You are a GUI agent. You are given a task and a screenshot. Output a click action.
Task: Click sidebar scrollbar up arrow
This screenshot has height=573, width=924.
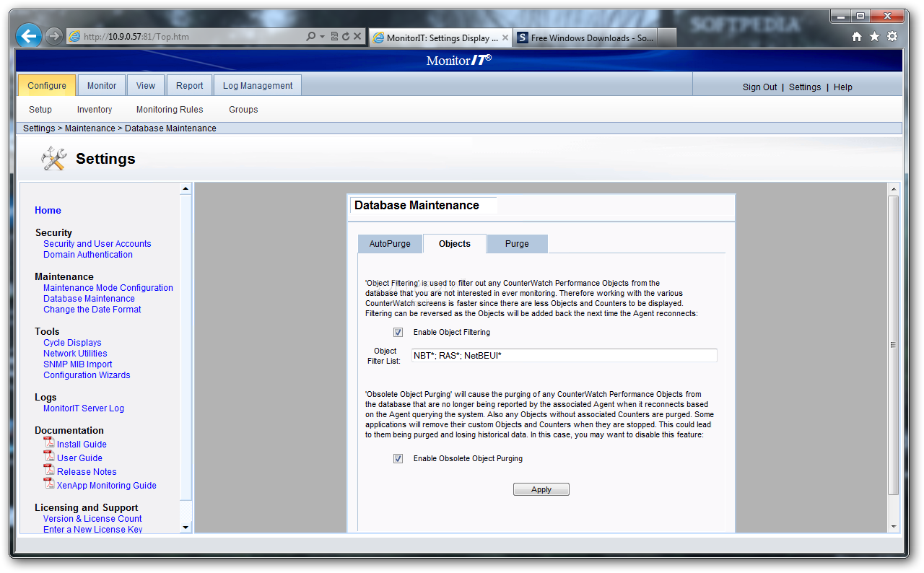(186, 189)
